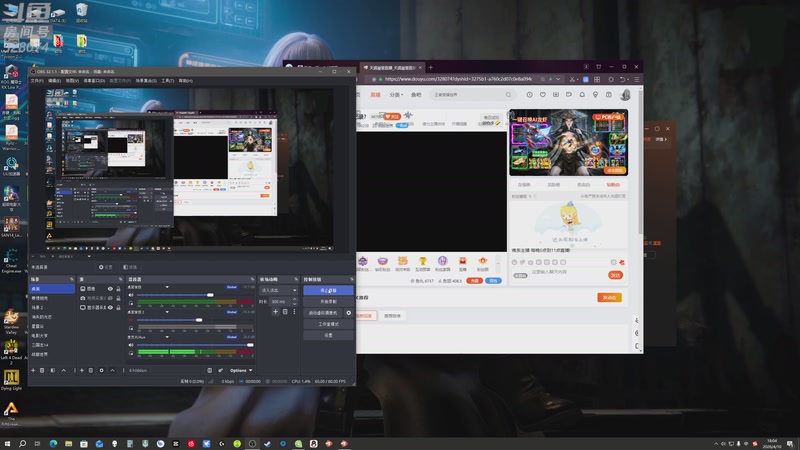Viewport: 800px width, 450px height.
Task: Open followed heart icon on Douyu header
Action: (543, 94)
